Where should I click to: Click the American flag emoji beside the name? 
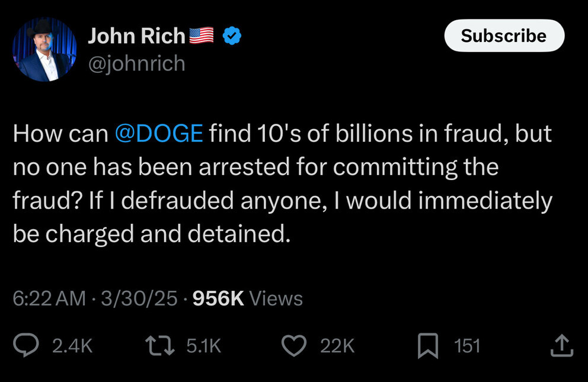pyautogui.click(x=201, y=37)
